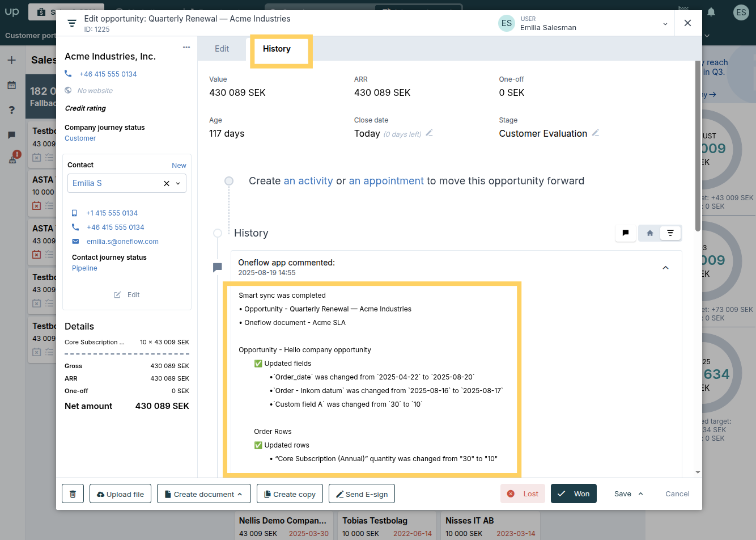The width and height of the screenshot is (756, 540).
Task: Open the flag icon in left sidebar
Action: [x=11, y=135]
